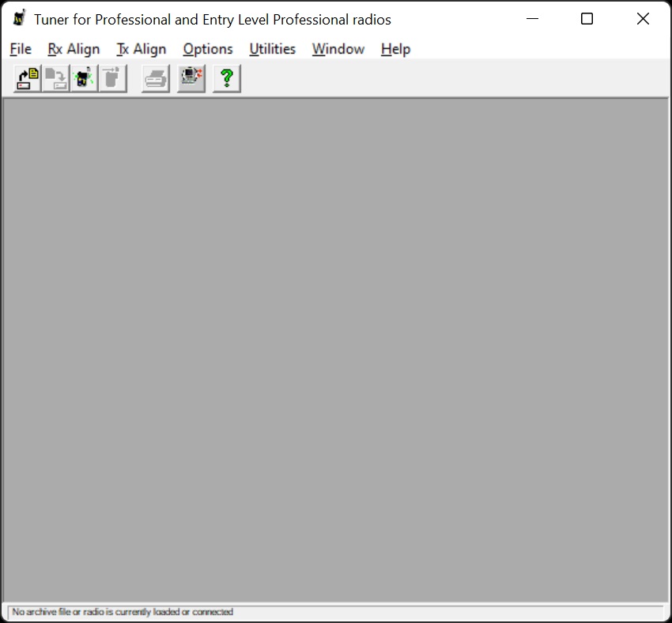Click the Tuner app icon in title bar

point(19,18)
